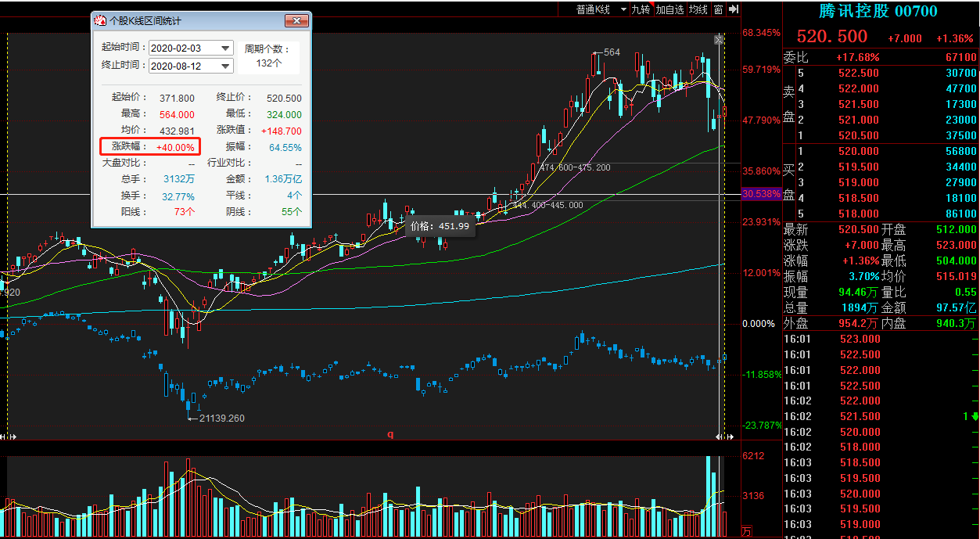Click the 周期个数 value 132个

[268, 63]
